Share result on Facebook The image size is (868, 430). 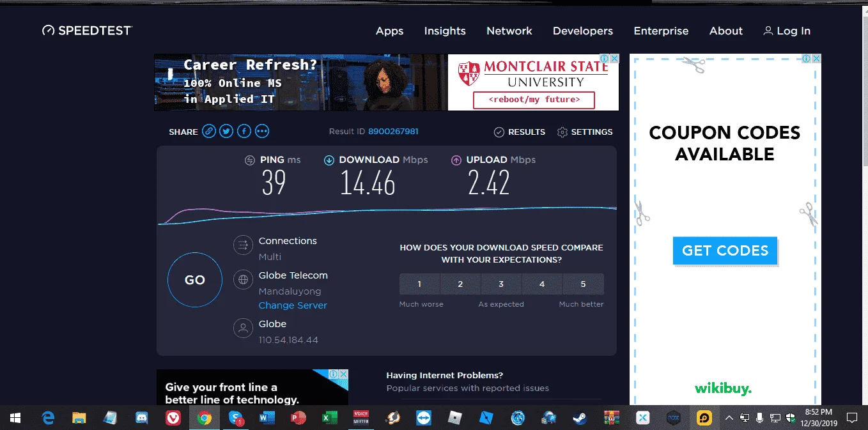[244, 132]
